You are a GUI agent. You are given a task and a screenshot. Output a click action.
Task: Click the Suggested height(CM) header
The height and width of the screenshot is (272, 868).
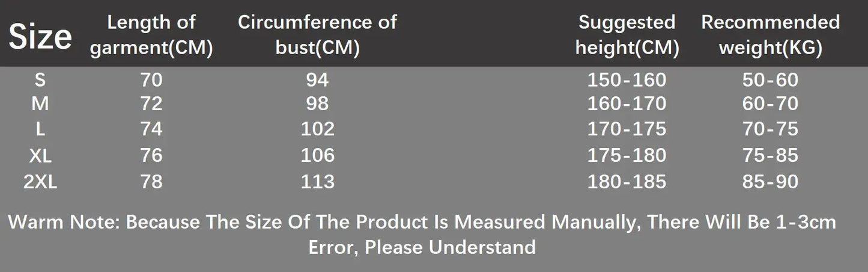click(x=627, y=36)
